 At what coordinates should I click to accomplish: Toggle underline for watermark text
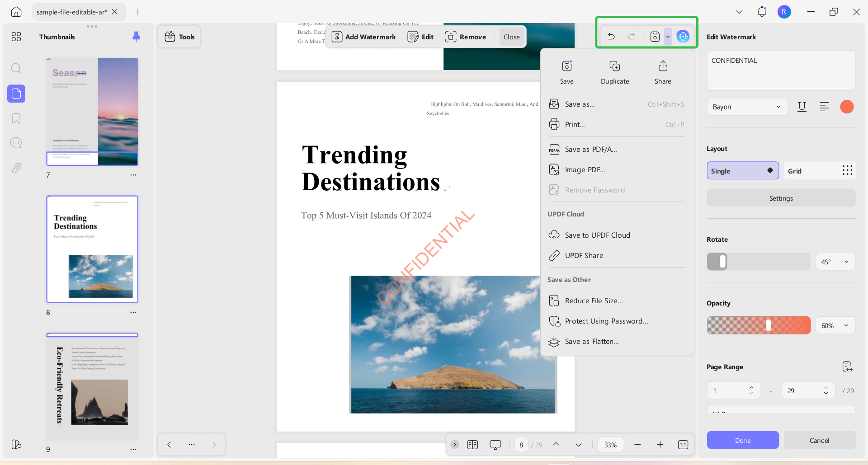coord(802,107)
